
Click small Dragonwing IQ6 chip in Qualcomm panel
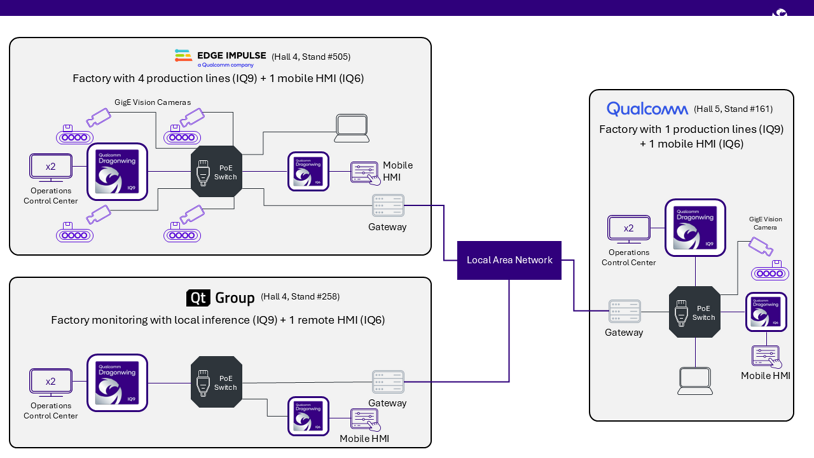766,312
